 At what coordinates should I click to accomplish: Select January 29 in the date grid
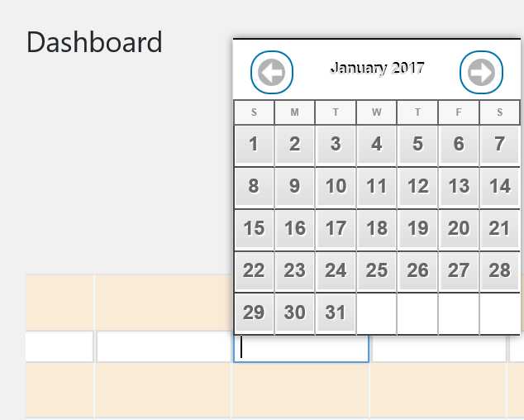pos(254,313)
